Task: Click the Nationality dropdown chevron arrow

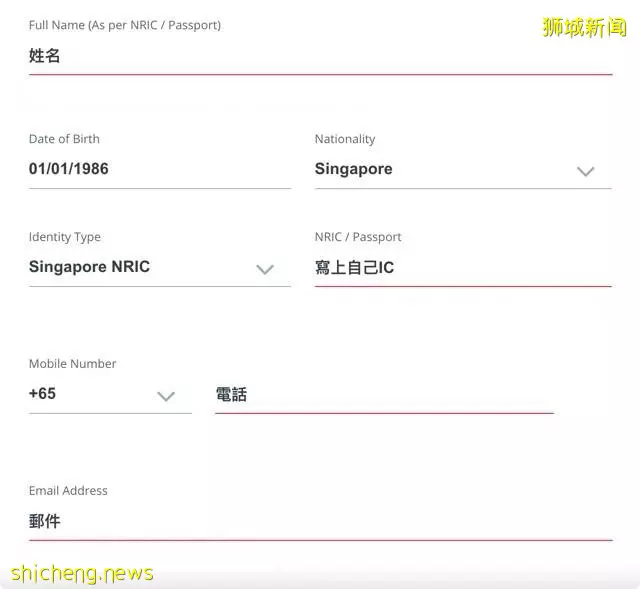Action: click(585, 171)
